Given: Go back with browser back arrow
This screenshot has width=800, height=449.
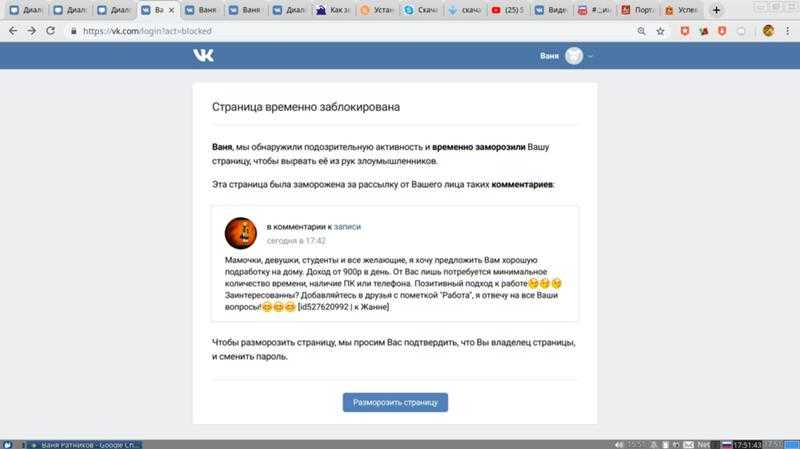Looking at the screenshot, I should 13,31.
